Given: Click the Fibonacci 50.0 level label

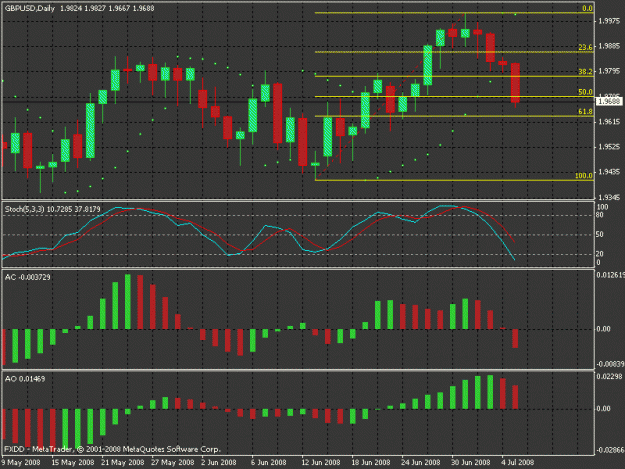Looking at the screenshot, I should [586, 92].
